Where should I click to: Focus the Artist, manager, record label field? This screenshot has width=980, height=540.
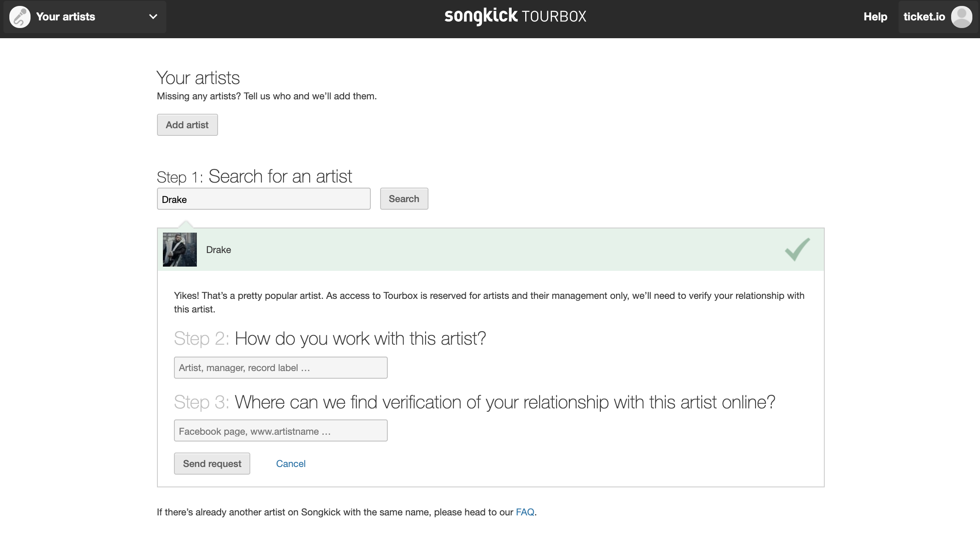click(x=280, y=368)
